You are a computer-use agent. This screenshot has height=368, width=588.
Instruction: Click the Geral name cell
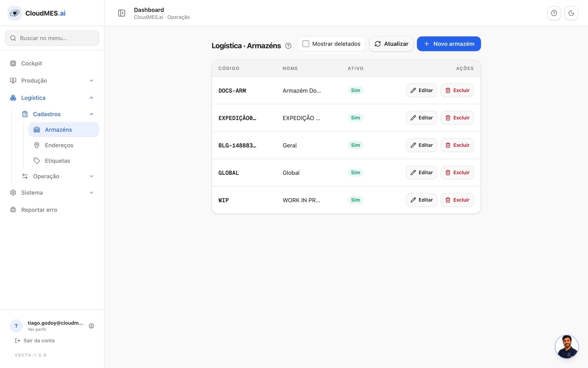(x=289, y=146)
